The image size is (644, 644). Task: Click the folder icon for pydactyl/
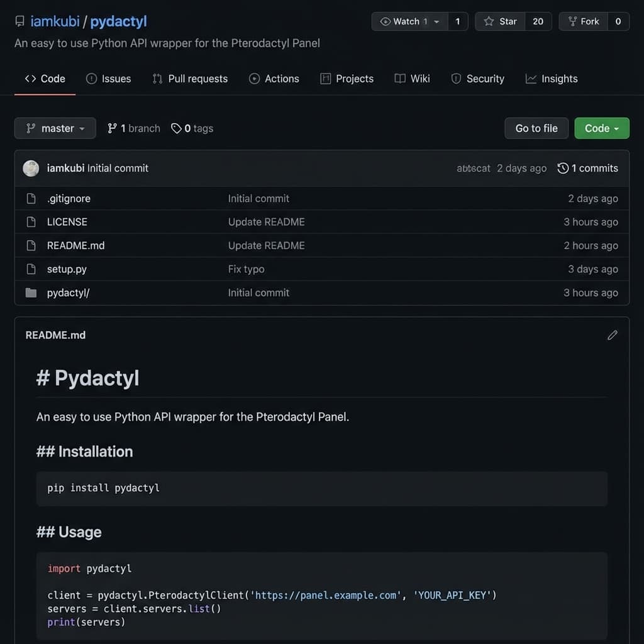click(31, 292)
